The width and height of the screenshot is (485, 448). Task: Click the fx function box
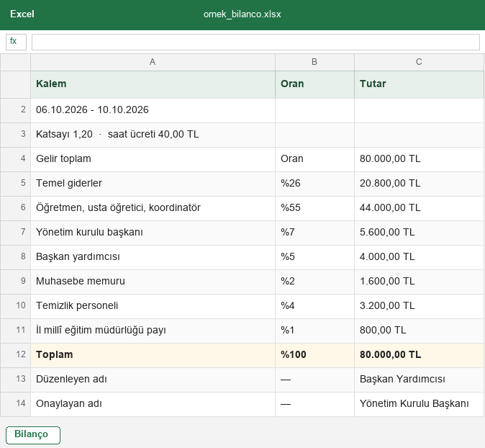point(16,42)
